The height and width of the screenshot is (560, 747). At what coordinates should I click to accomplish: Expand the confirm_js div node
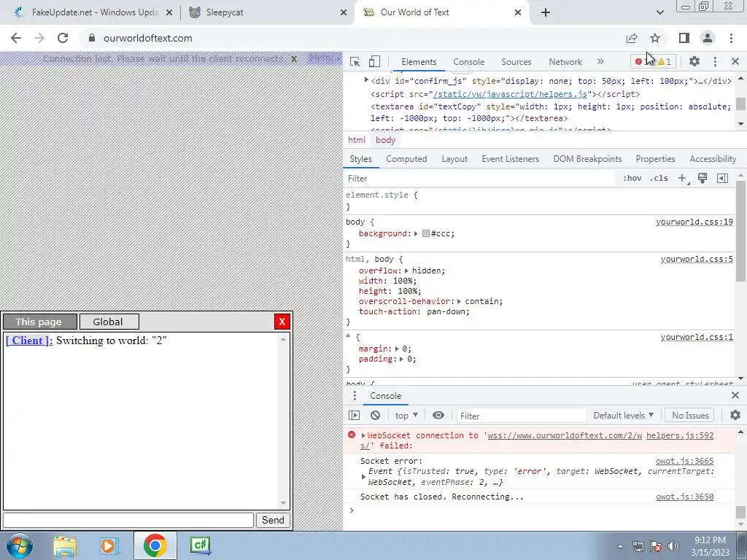(366, 80)
